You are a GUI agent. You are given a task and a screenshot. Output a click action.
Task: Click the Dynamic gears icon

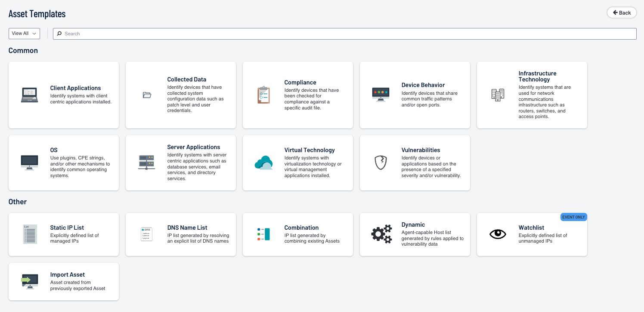tap(381, 234)
